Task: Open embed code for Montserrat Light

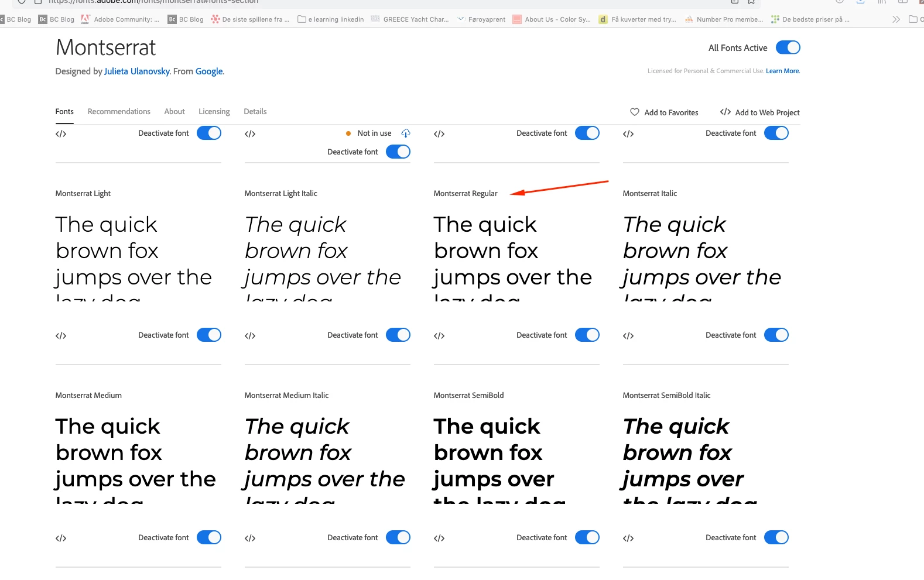Action: (x=61, y=336)
